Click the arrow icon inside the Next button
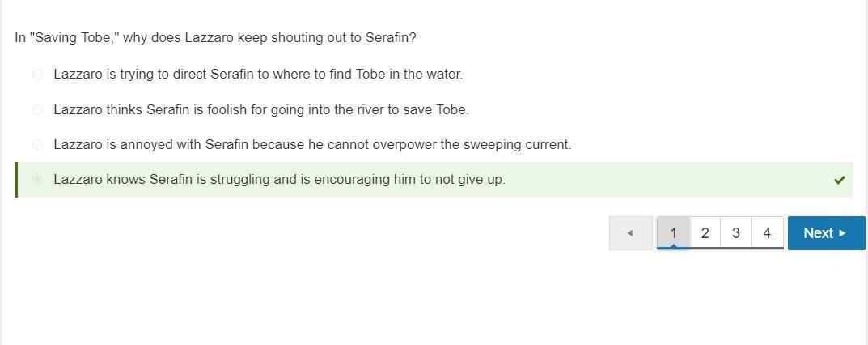 click(x=843, y=233)
